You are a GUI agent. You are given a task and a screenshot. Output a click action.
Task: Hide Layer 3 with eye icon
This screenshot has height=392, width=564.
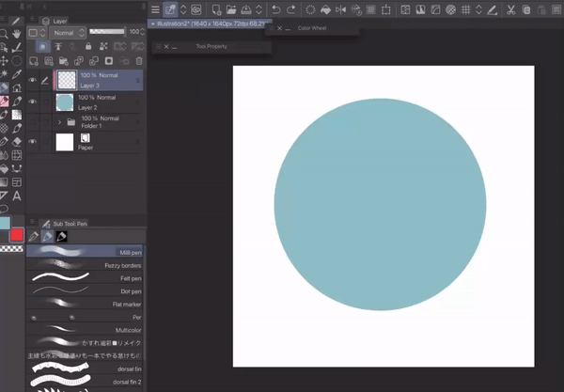[x=33, y=81]
